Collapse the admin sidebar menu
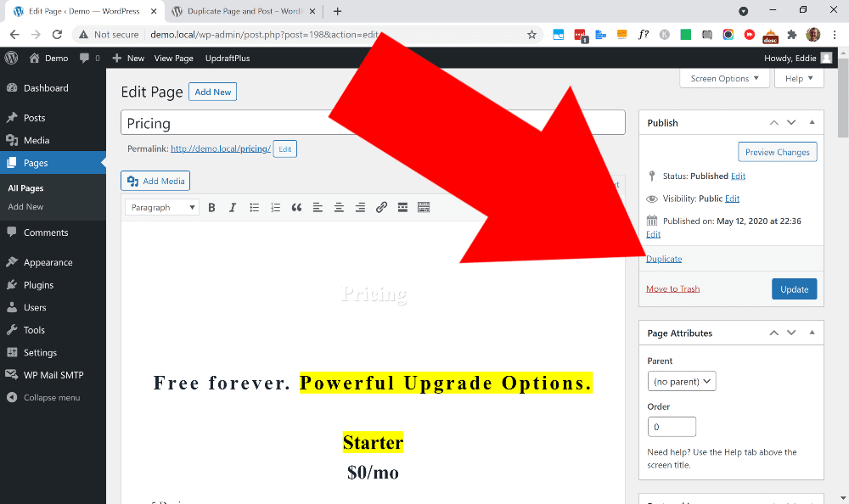The width and height of the screenshot is (849, 504). tap(51, 397)
